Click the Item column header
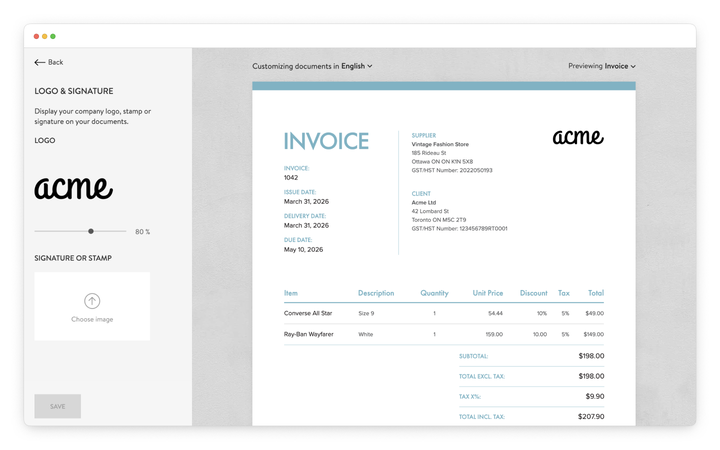This screenshot has height=450, width=720. coord(291,293)
